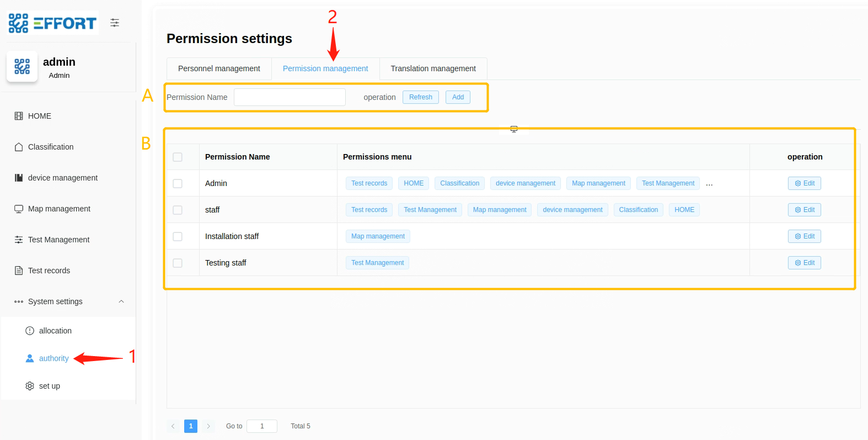Open Map management from the sidebar
This screenshot has height=440, width=868.
[x=59, y=209]
